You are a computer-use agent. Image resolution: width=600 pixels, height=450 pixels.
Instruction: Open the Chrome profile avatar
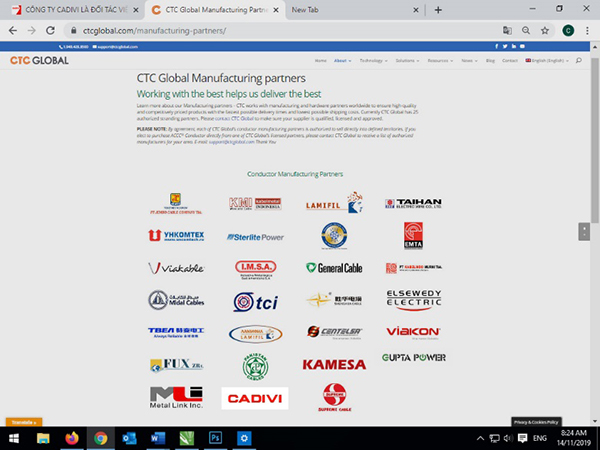click(568, 31)
